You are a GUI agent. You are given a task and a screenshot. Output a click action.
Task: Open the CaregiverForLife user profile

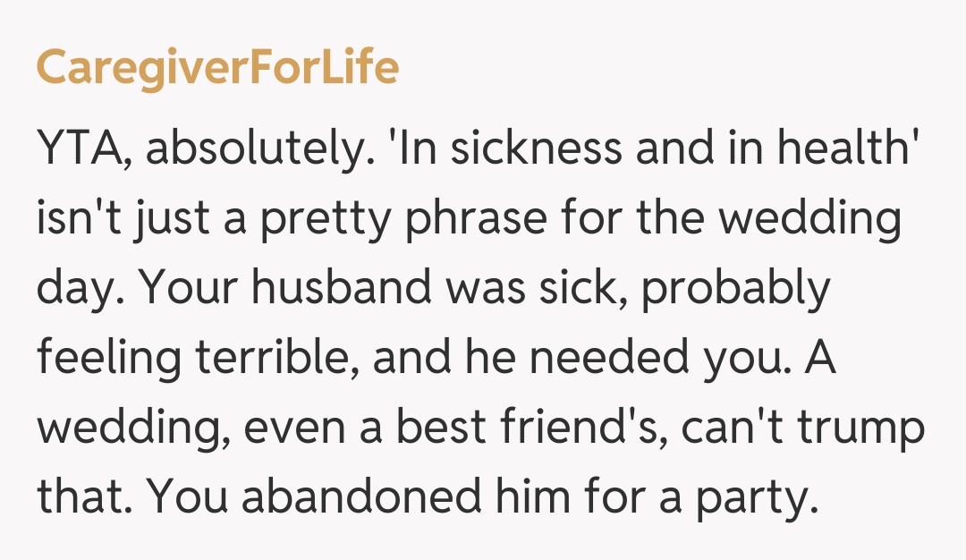[217, 69]
